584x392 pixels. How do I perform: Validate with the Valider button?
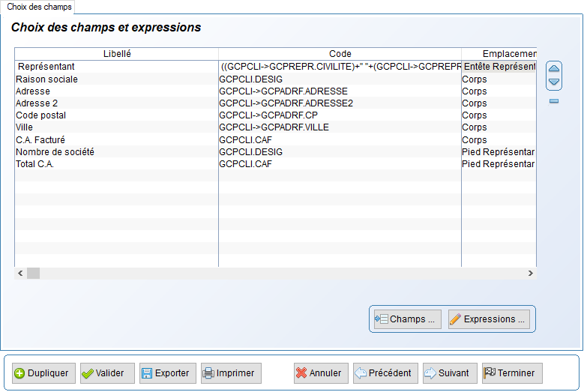tap(107, 373)
